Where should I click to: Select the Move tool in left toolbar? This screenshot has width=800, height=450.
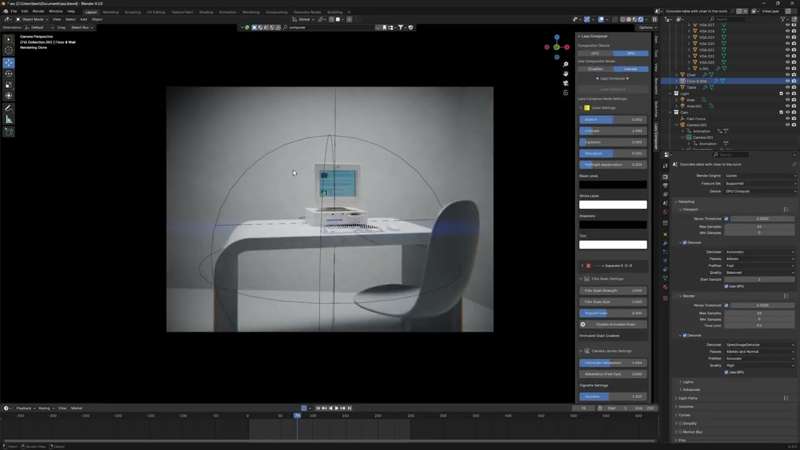click(x=9, y=63)
